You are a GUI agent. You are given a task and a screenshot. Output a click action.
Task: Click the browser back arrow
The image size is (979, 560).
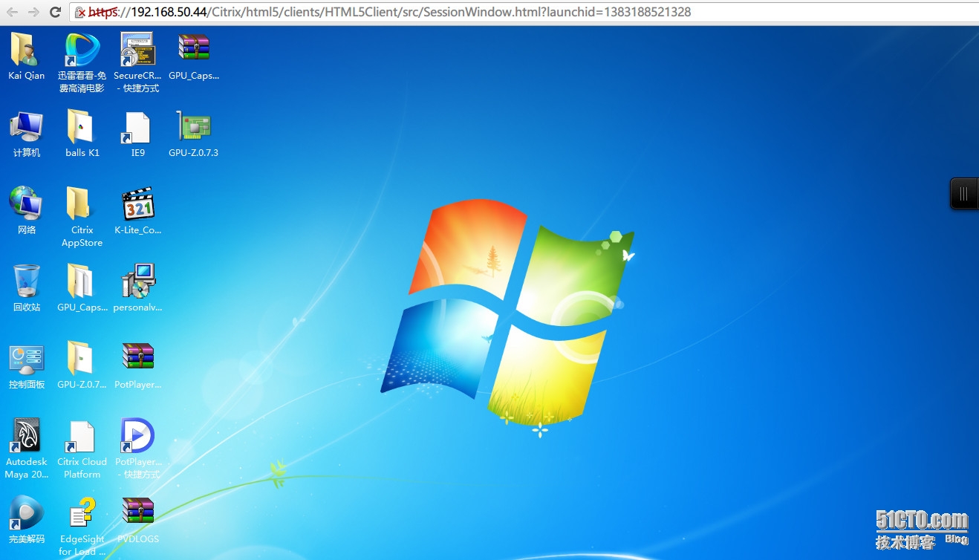click(13, 12)
